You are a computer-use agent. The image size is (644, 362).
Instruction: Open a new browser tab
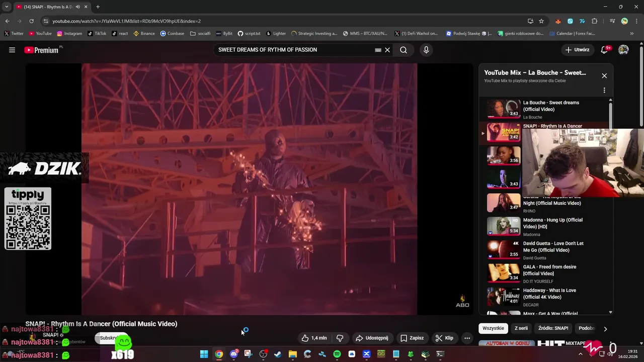(x=98, y=7)
